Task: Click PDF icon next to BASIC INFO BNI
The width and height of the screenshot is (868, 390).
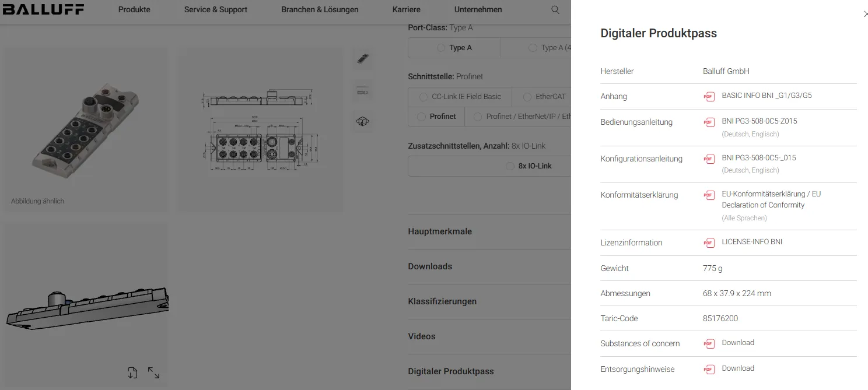Action: (709, 96)
